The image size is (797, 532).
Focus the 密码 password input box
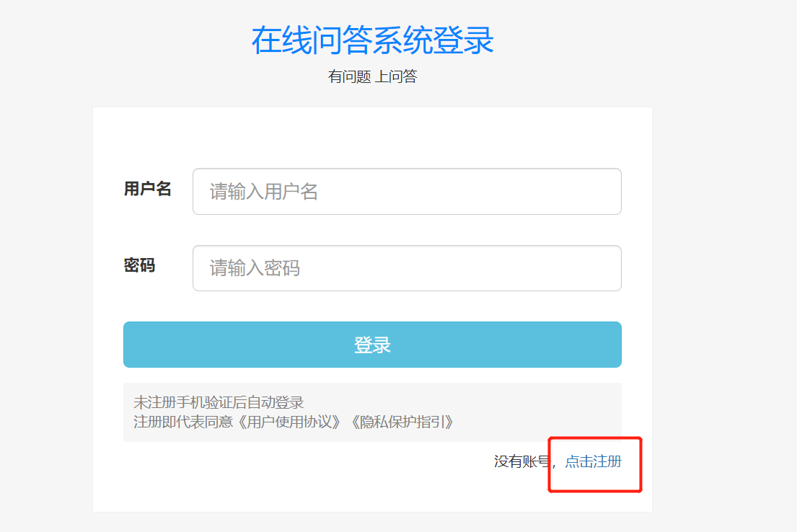(407, 268)
